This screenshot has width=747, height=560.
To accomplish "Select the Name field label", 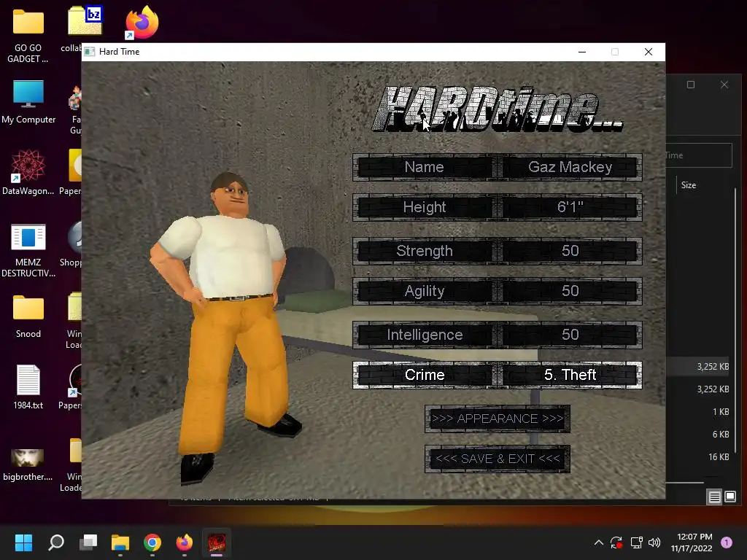I will (x=424, y=167).
